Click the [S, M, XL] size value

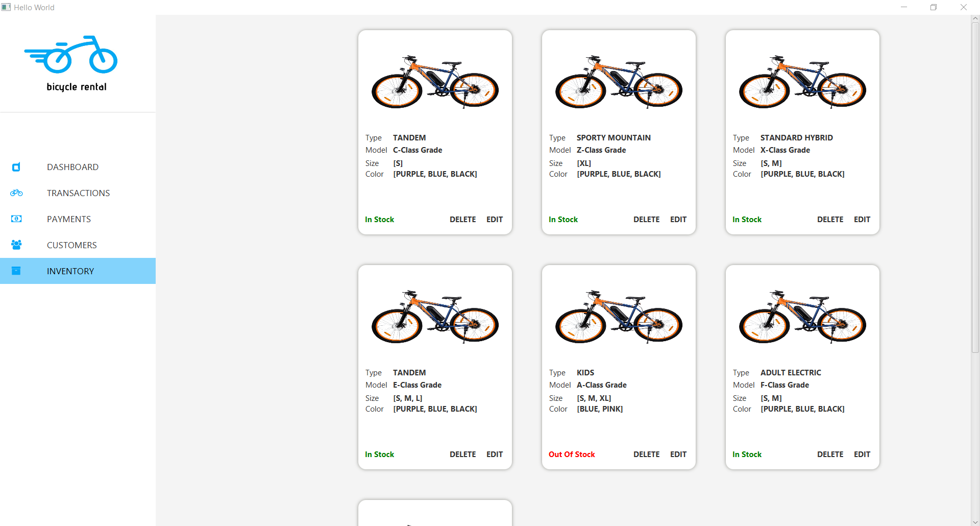tap(594, 398)
